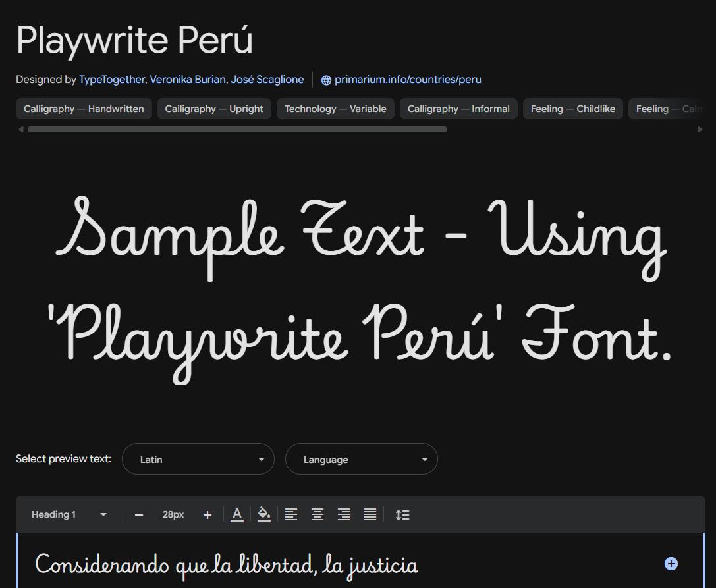
Task: Align text right
Action: tap(344, 514)
